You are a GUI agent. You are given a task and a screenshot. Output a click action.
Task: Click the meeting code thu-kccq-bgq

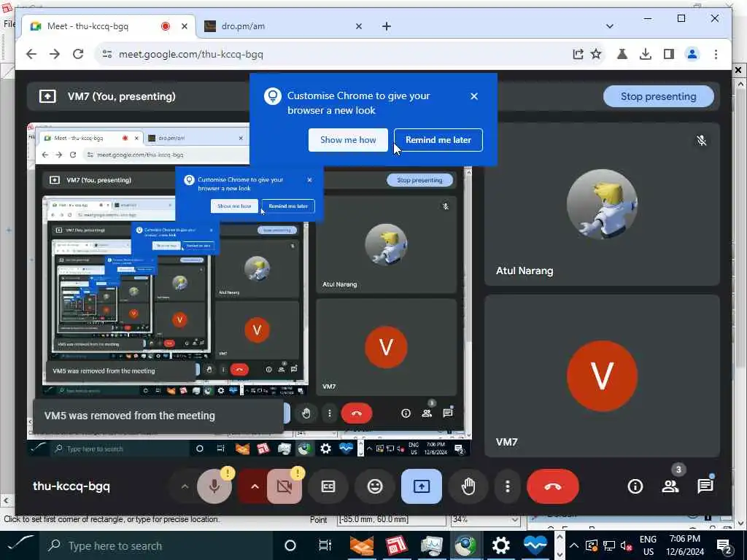pyautogui.click(x=71, y=486)
